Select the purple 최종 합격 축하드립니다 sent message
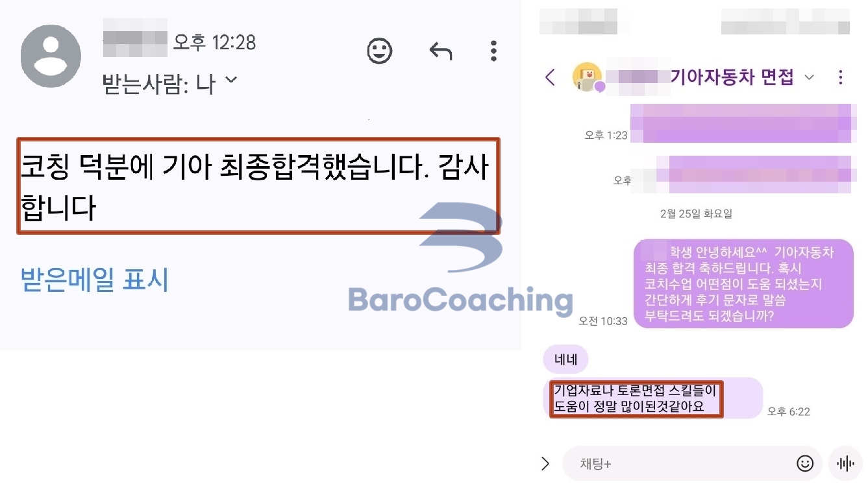Image resolution: width=868 pixels, height=484 pixels. tap(743, 284)
